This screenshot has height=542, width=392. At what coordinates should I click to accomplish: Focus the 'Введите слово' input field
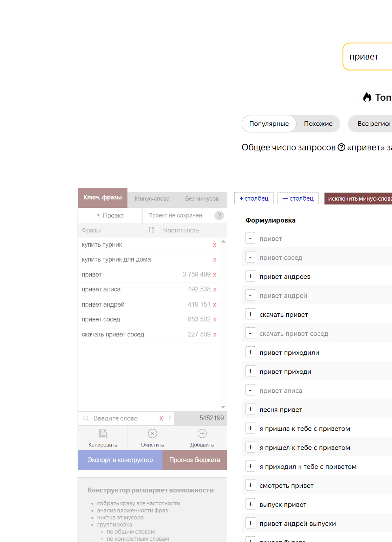(124, 418)
